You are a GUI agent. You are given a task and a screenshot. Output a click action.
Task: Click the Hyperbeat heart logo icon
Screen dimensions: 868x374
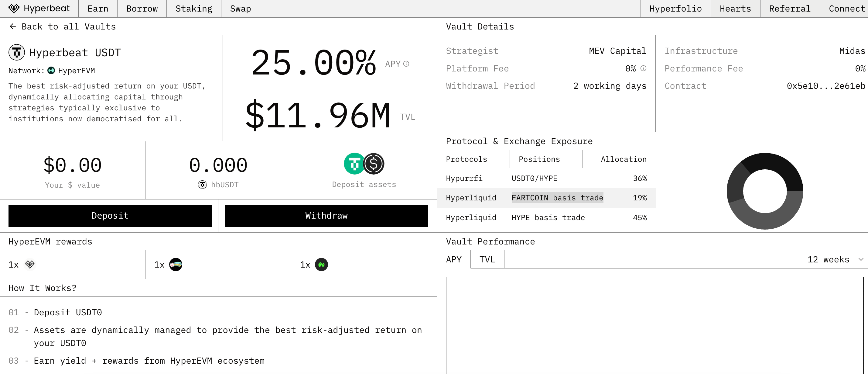(14, 9)
